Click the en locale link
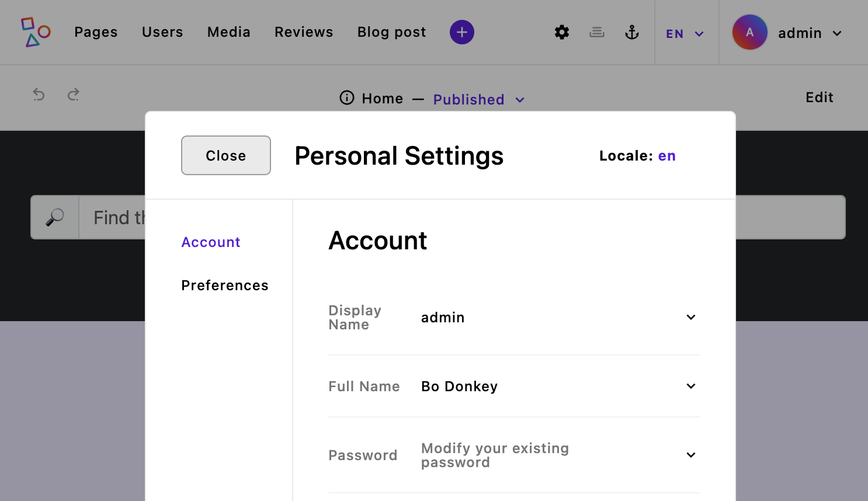This screenshot has height=501, width=868. [x=666, y=155]
